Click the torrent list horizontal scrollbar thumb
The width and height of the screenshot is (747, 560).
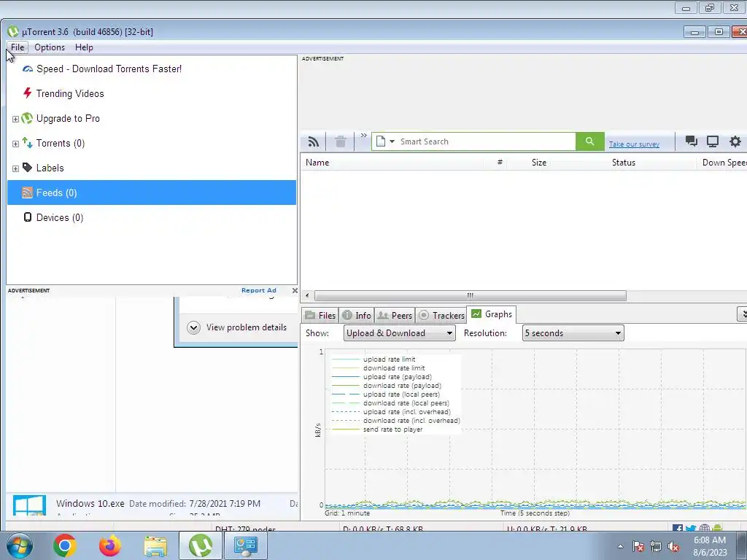[x=471, y=296]
